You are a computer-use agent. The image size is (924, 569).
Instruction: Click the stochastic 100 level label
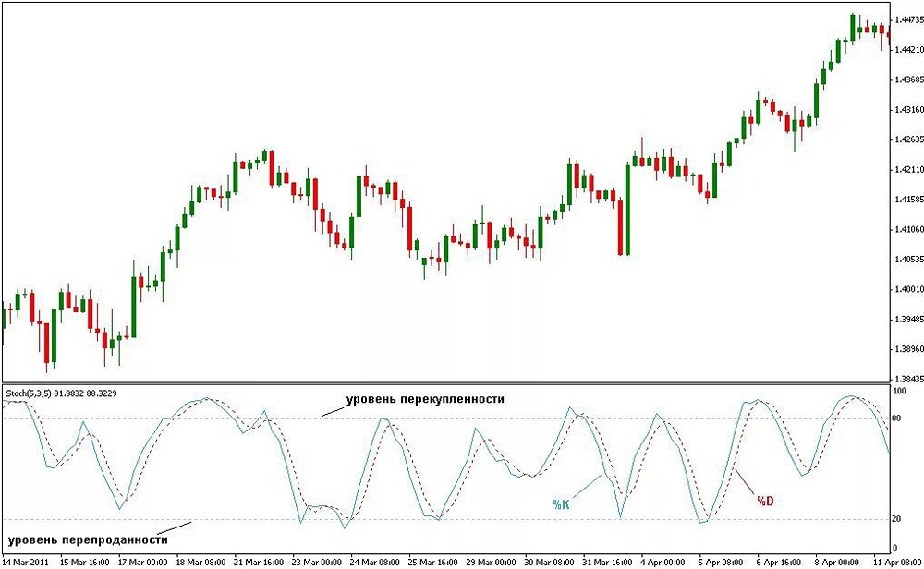click(900, 391)
